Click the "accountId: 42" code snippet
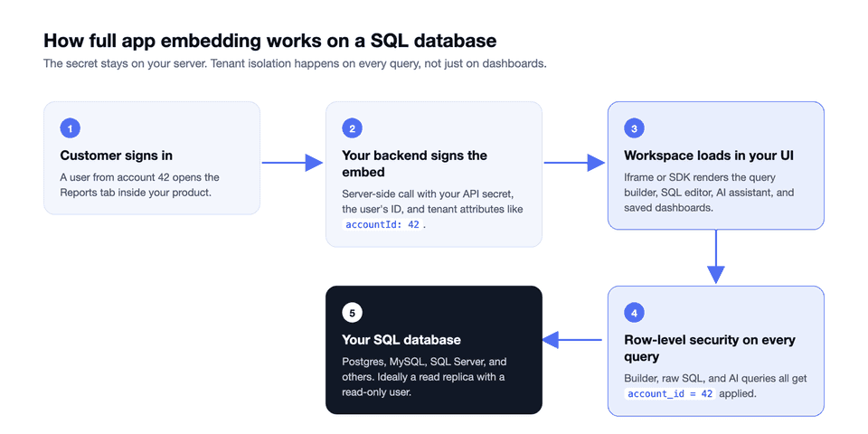This screenshot has width=868, height=434. pyautogui.click(x=382, y=225)
